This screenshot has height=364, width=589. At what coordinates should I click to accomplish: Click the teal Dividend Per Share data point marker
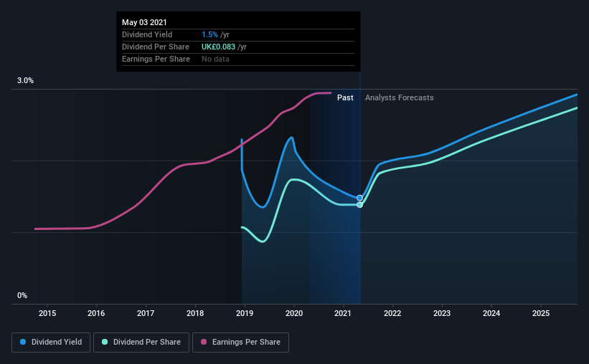360,205
